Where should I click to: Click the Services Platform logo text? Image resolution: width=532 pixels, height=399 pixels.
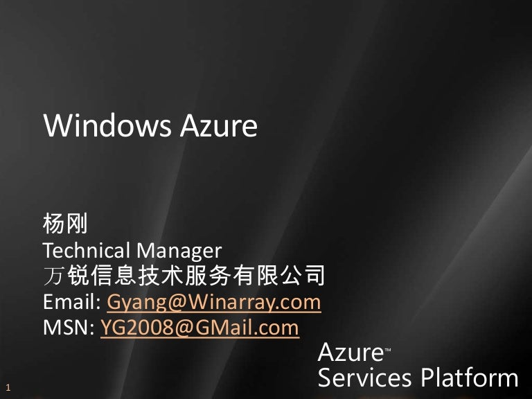pyautogui.click(x=418, y=378)
